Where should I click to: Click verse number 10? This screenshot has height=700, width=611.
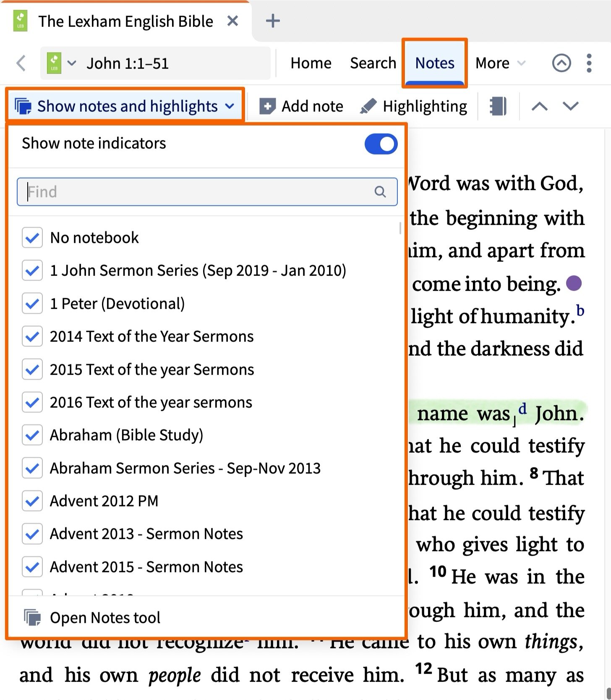pyautogui.click(x=438, y=571)
